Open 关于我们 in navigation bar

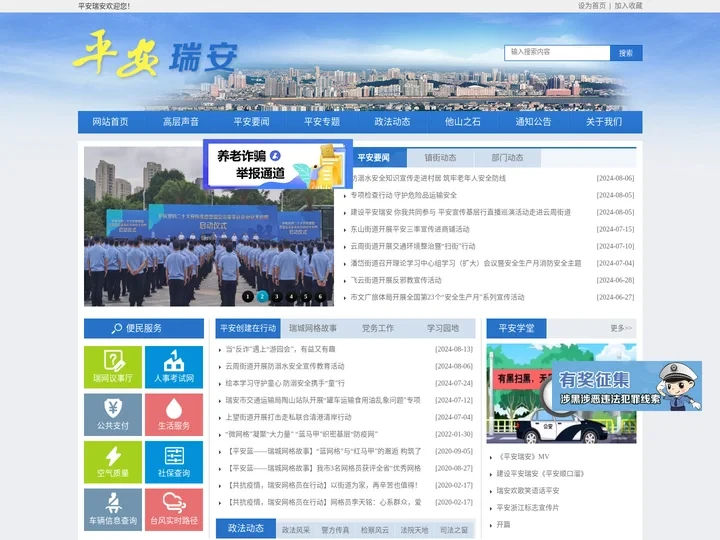tap(604, 122)
